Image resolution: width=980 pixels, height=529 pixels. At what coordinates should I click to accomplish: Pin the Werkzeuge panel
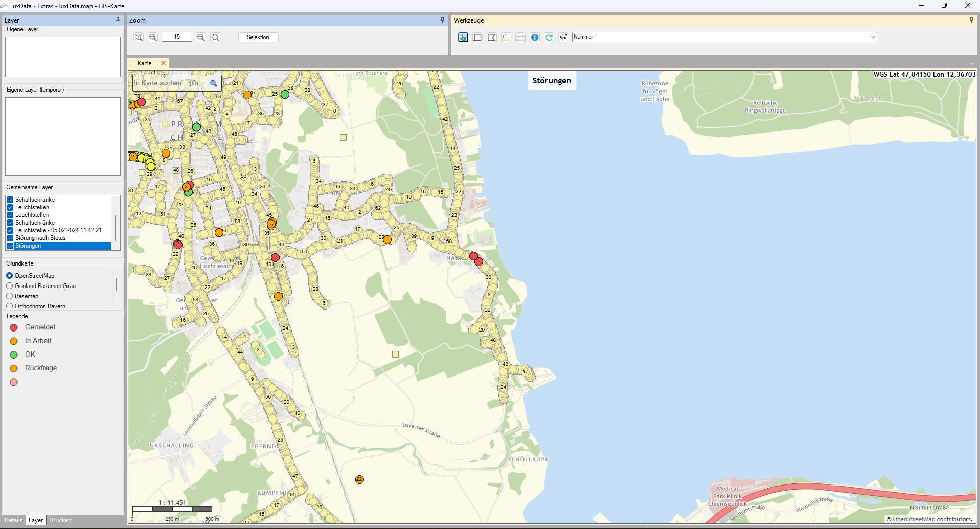point(971,20)
